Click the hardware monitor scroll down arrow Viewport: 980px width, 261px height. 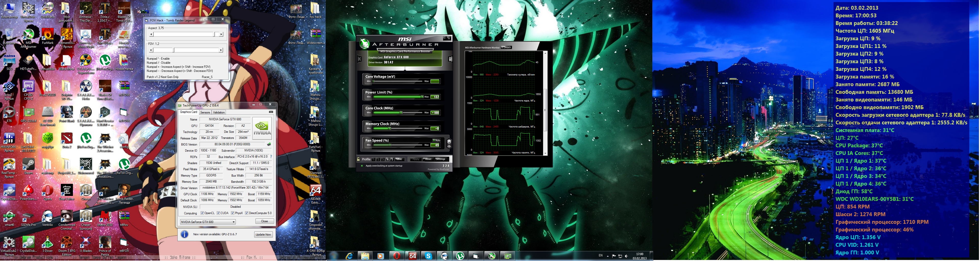point(545,153)
